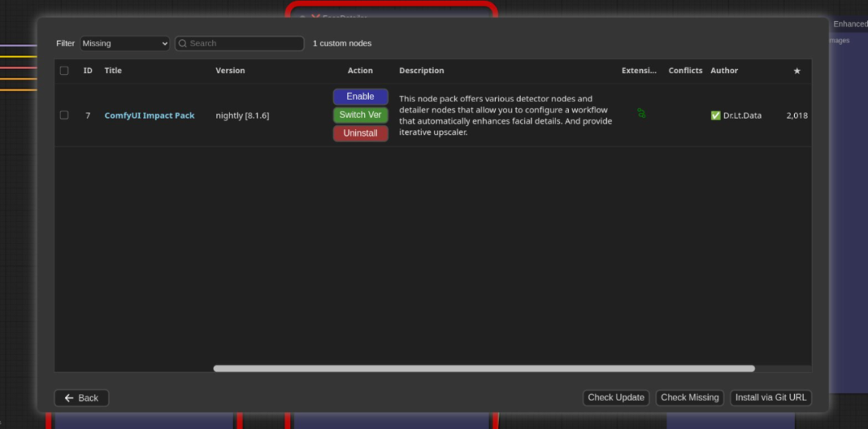The image size is (868, 429).
Task: Click the Search input field
Action: point(240,43)
